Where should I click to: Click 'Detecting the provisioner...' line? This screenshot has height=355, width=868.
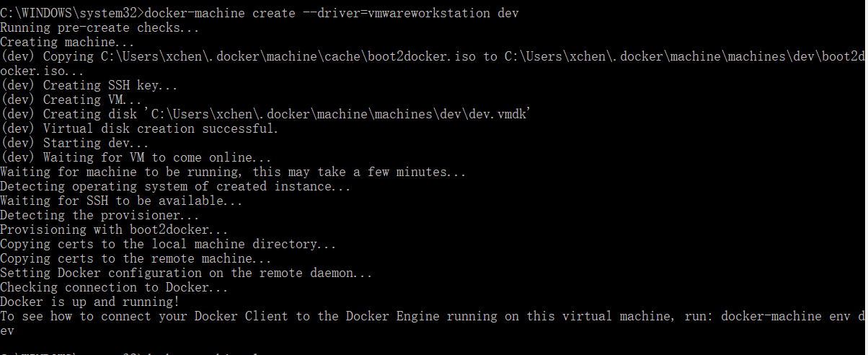coord(99,215)
